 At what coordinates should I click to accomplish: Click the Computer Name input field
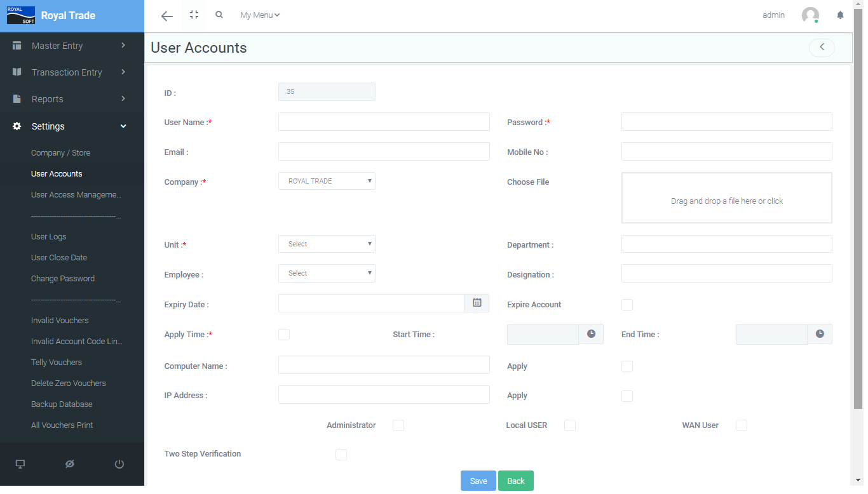(384, 364)
